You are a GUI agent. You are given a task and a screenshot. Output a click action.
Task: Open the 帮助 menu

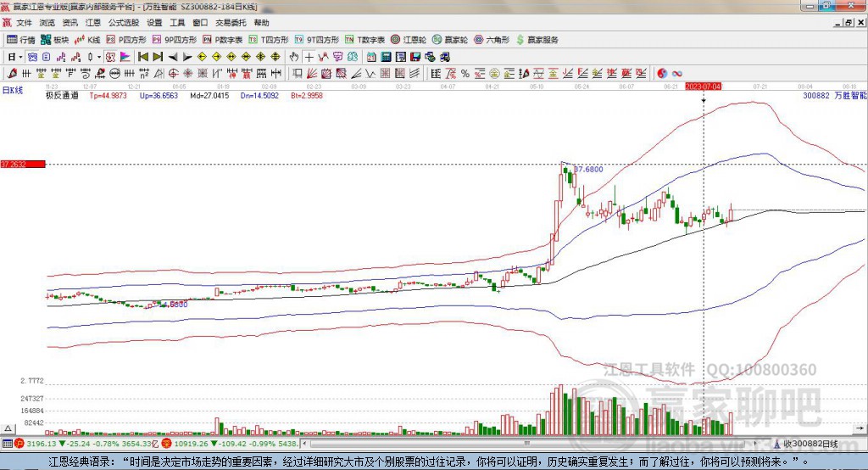click(x=261, y=23)
